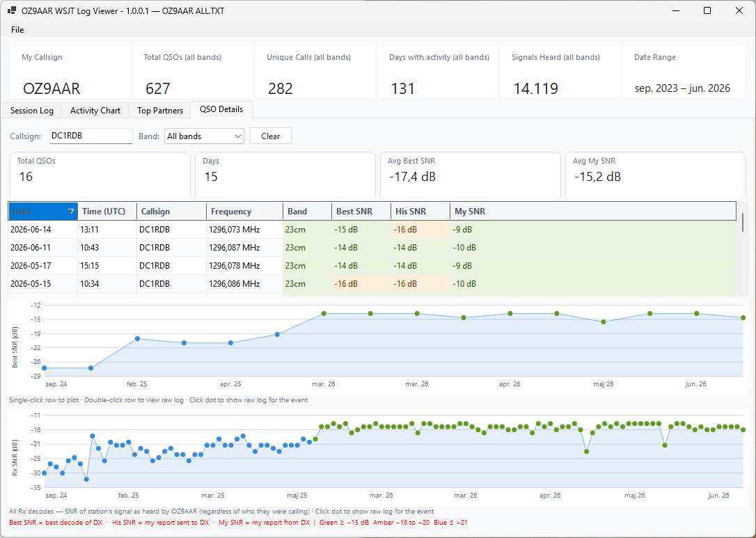Click the Callsign input field containing DC1RDB
Screen dimensions: 756x538
coord(91,136)
